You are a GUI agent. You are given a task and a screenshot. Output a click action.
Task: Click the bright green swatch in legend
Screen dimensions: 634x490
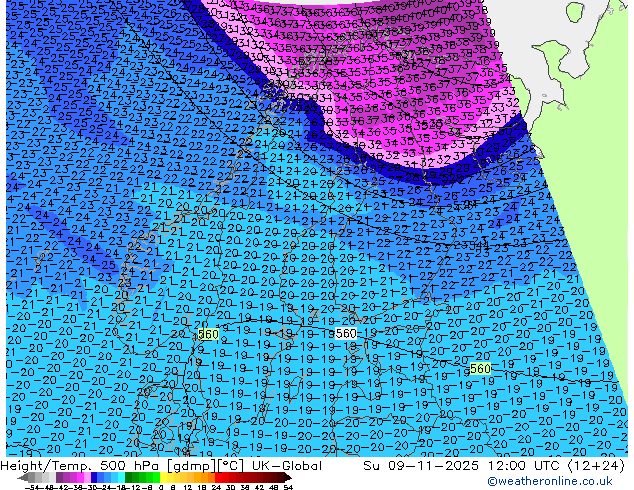[x=156, y=478]
